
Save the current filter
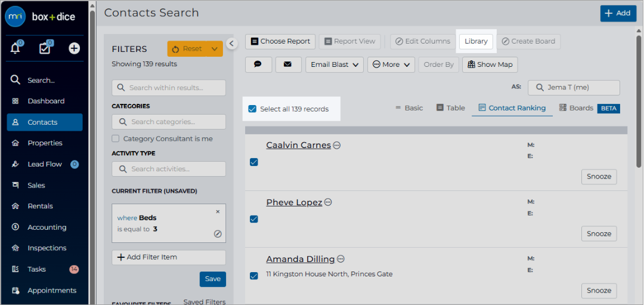pos(213,279)
